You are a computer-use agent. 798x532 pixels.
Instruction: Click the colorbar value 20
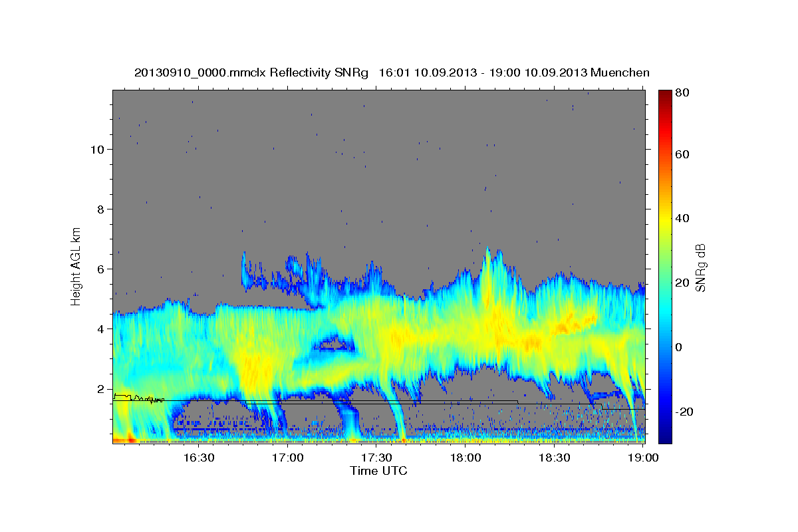coord(682,283)
